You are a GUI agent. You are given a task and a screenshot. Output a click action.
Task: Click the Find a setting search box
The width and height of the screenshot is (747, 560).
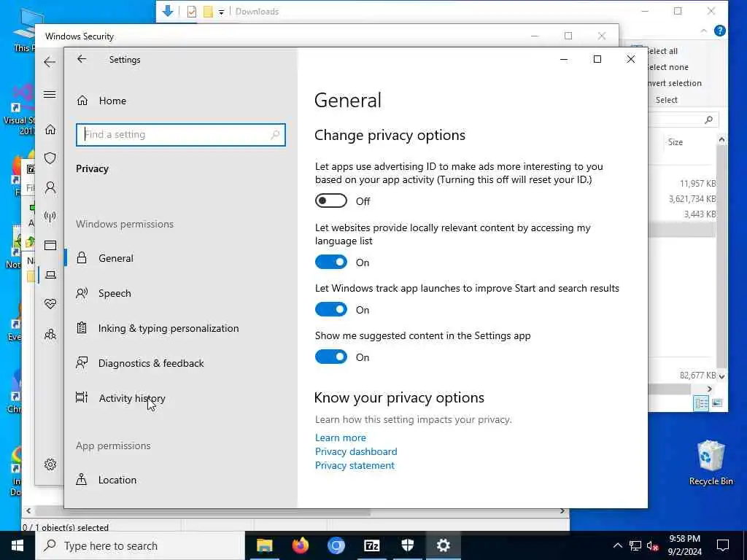[181, 135]
